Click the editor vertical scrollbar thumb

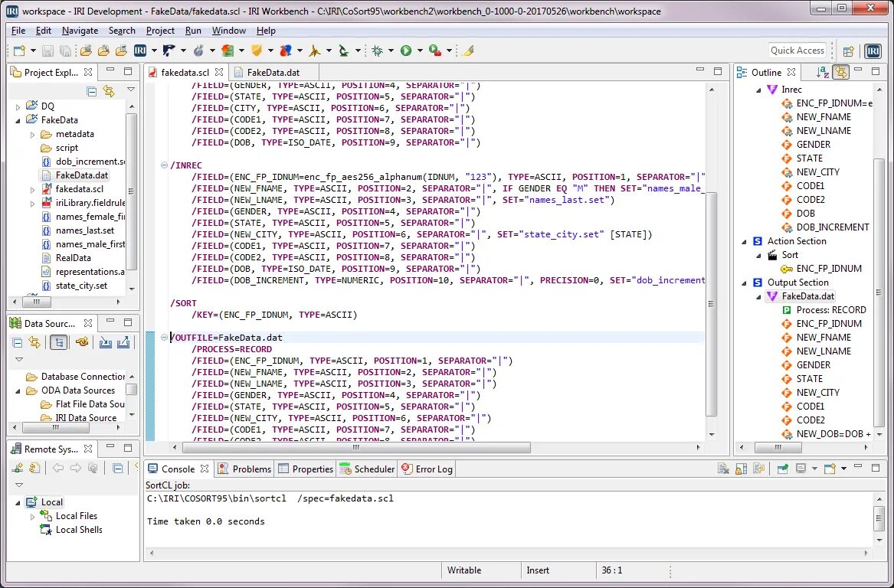pos(711,304)
